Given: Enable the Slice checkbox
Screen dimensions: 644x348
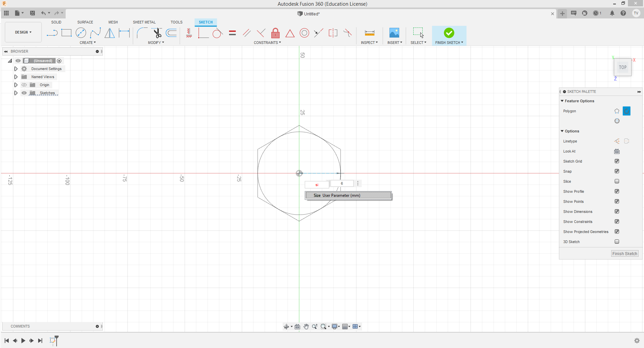Looking at the screenshot, I should click(617, 181).
